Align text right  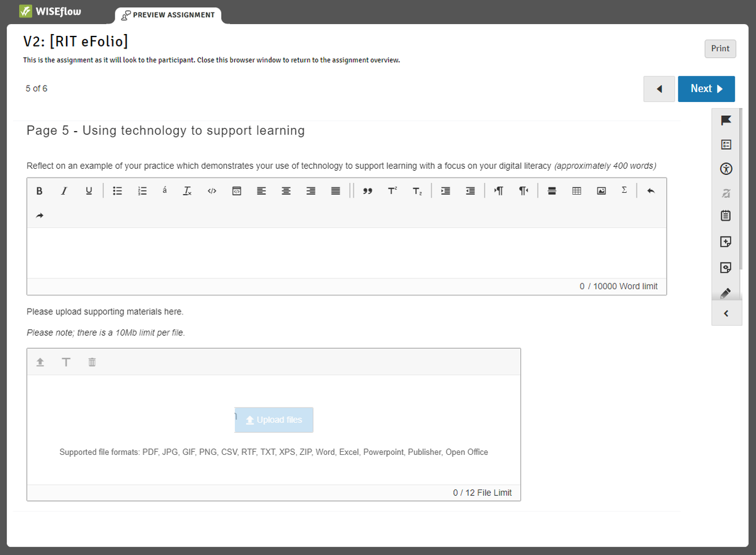point(311,191)
